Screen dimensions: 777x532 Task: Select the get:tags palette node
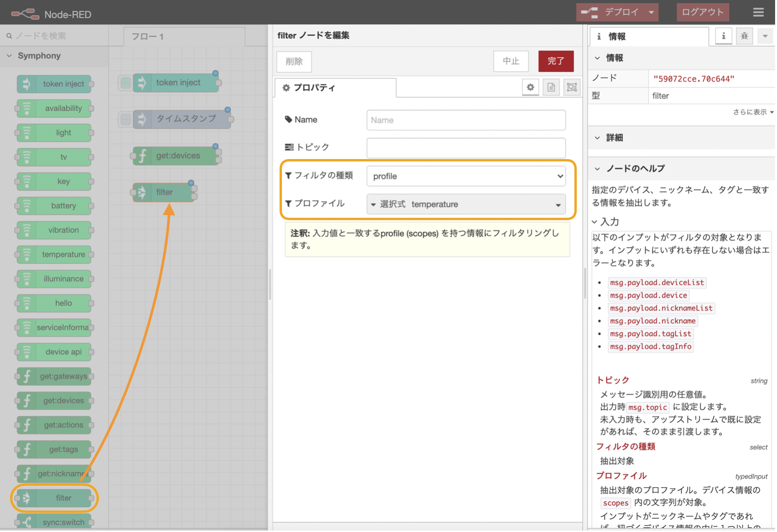tap(54, 449)
